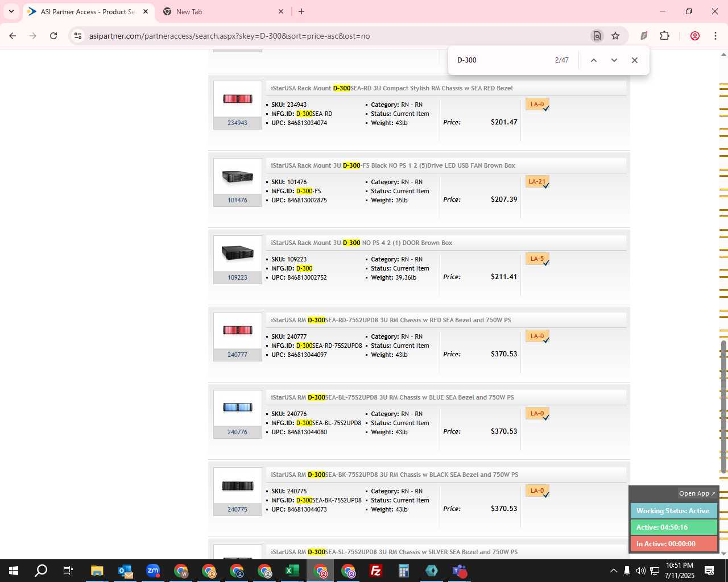Click the LA-0 stock badge for SKU 240776
Image resolution: width=728 pixels, height=582 pixels.
(537, 414)
